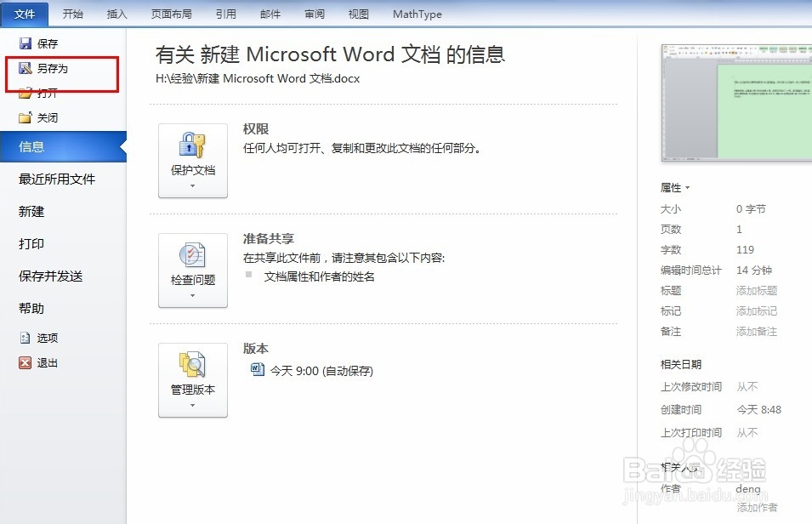Click 添加作者 to add an author
Viewport: 812px width, 524px height.
point(757,508)
